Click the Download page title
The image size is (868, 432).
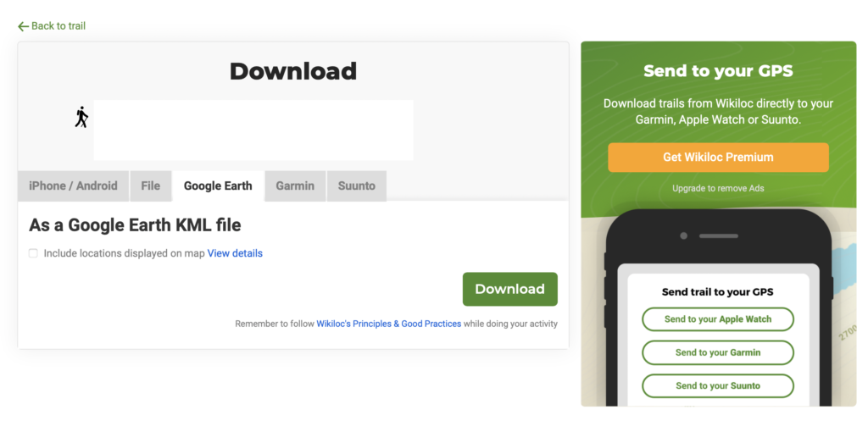(293, 71)
